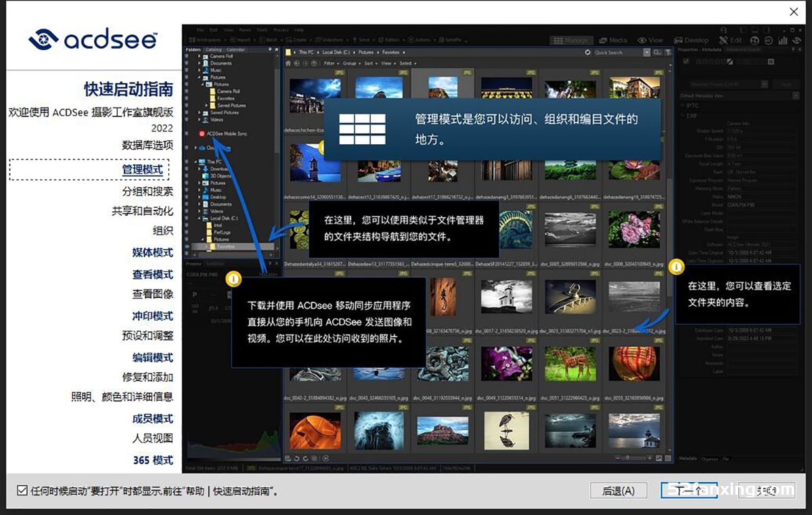This screenshot has height=515, width=812.
Task: Select the 管理模式 section link
Action: pos(142,169)
